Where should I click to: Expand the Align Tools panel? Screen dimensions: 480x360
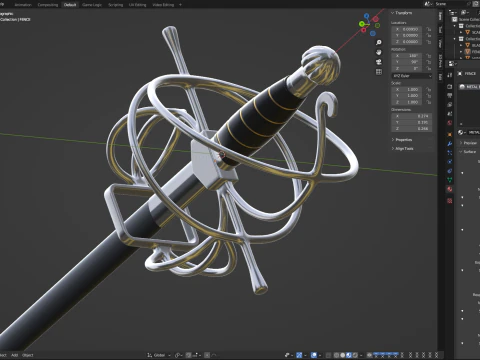click(x=403, y=149)
